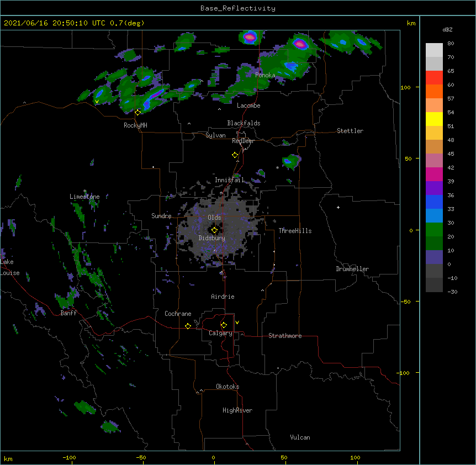Screen dimensions: 476x465
Task: Click the yellow diamond marker above RockyMH label
Action: coord(137,112)
